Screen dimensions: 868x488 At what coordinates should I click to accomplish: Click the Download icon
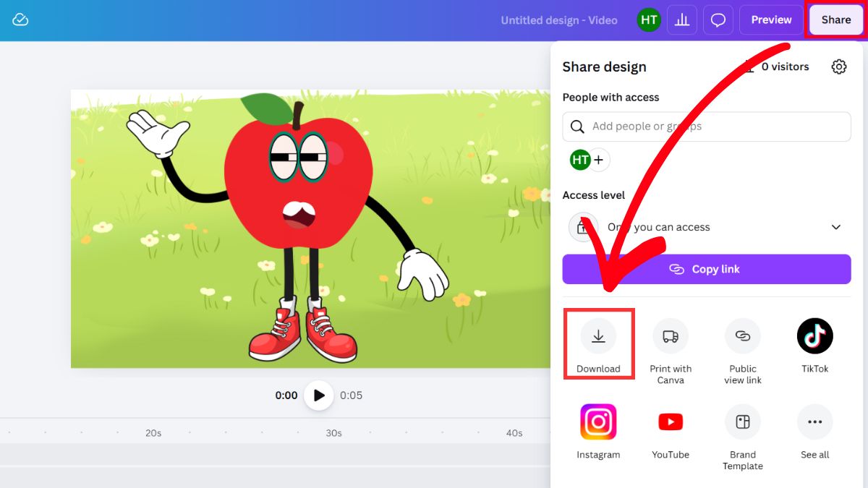(x=598, y=336)
